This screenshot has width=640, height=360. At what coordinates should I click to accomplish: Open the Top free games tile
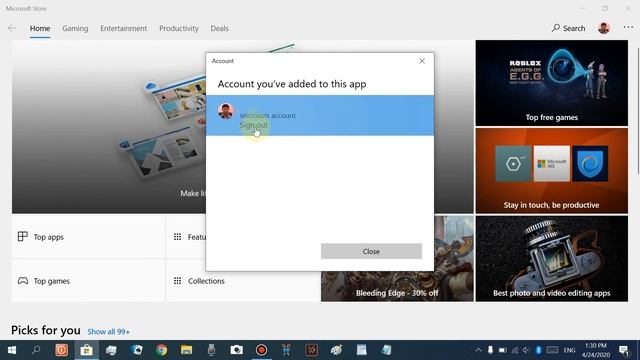coord(551,83)
